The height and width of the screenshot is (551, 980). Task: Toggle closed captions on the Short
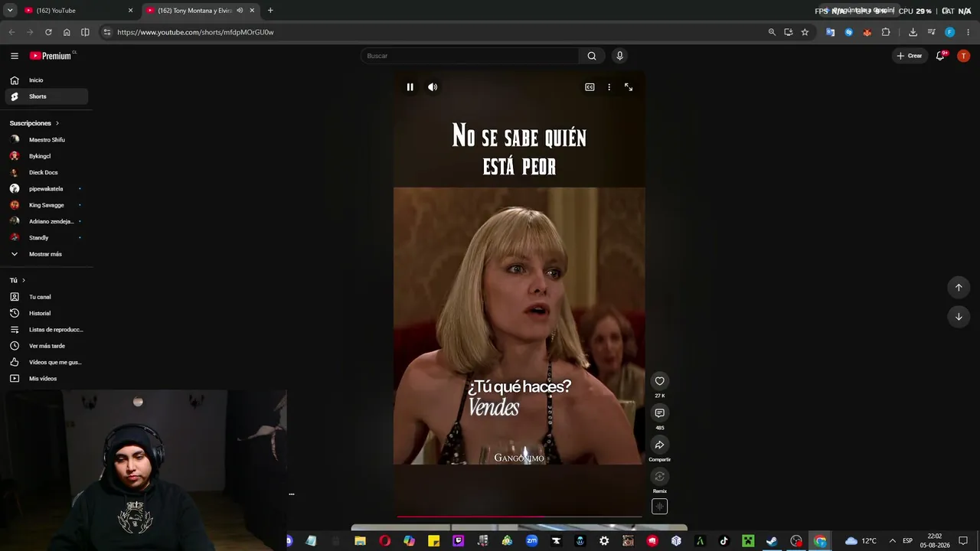[590, 87]
